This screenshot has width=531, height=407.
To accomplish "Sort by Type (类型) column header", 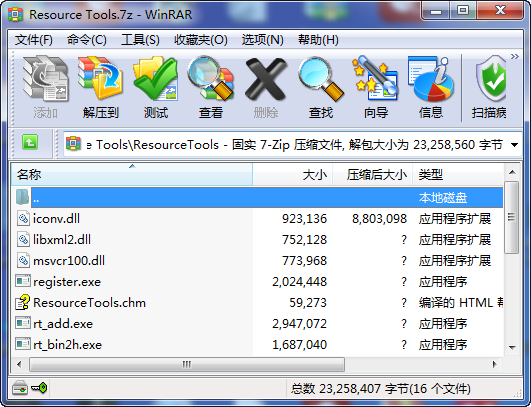I will [458, 175].
